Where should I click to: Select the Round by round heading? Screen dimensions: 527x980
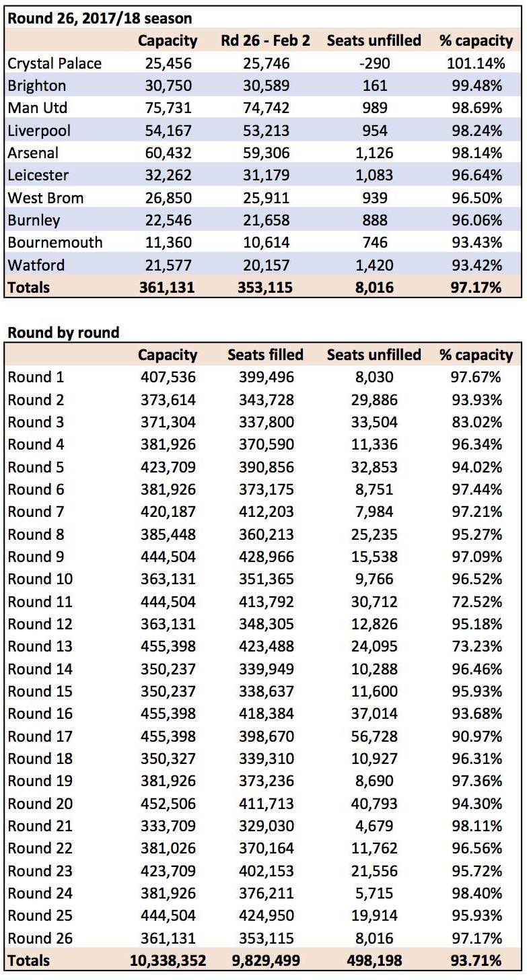[x=63, y=332]
